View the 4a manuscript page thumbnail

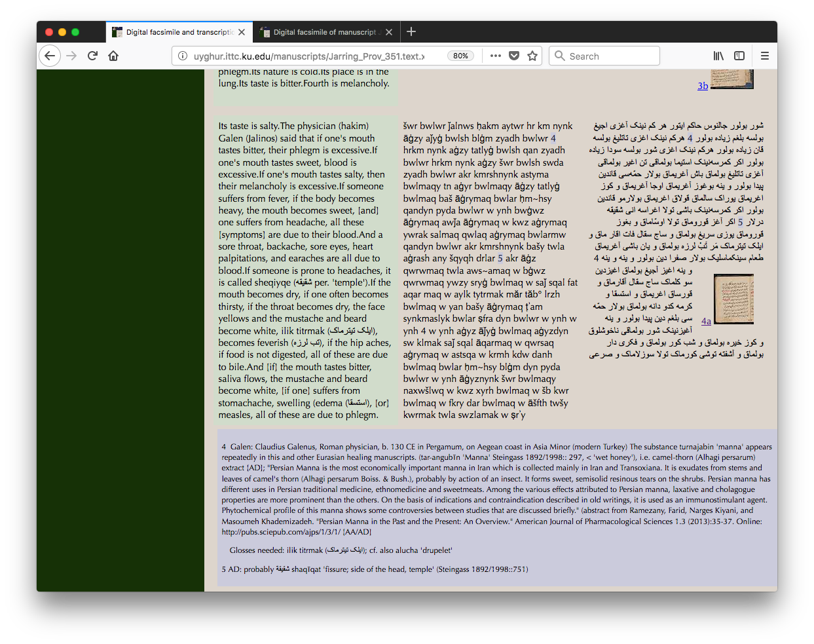click(x=733, y=299)
